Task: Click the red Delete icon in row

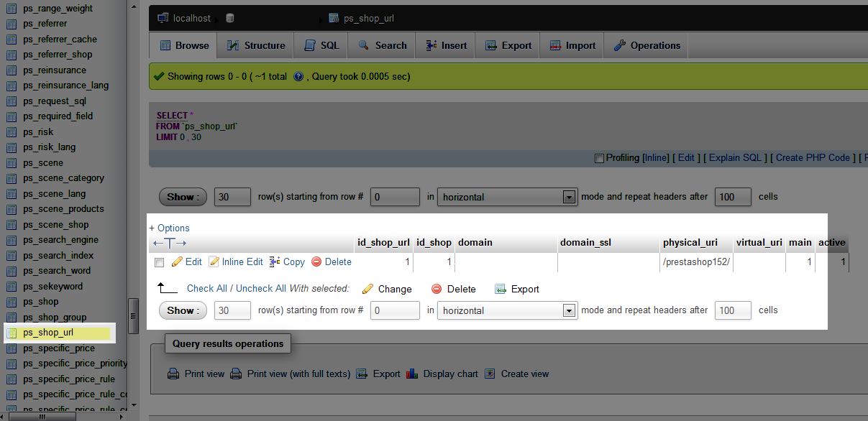Action: click(x=316, y=262)
